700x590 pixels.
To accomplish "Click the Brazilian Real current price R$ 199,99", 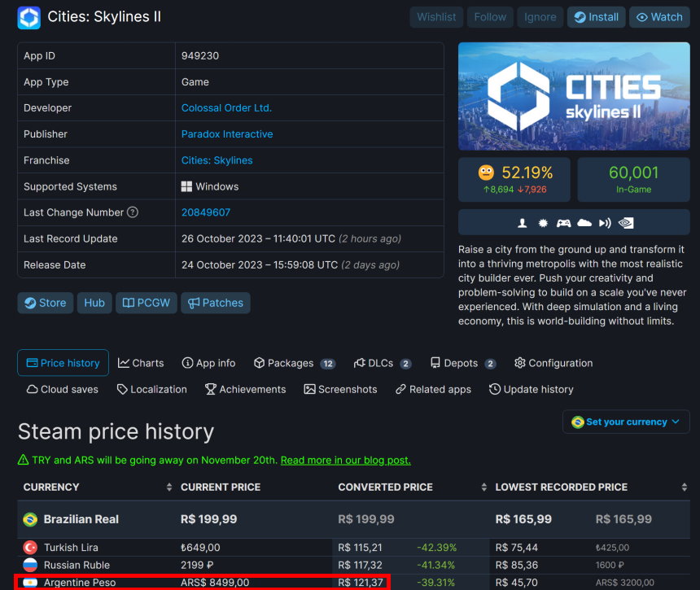I will coord(208,519).
